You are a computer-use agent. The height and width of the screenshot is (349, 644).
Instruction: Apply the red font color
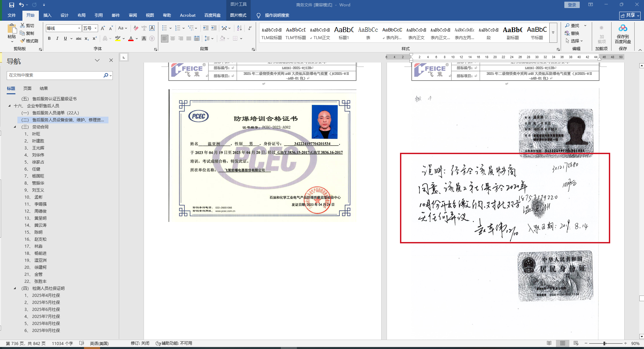click(x=131, y=38)
